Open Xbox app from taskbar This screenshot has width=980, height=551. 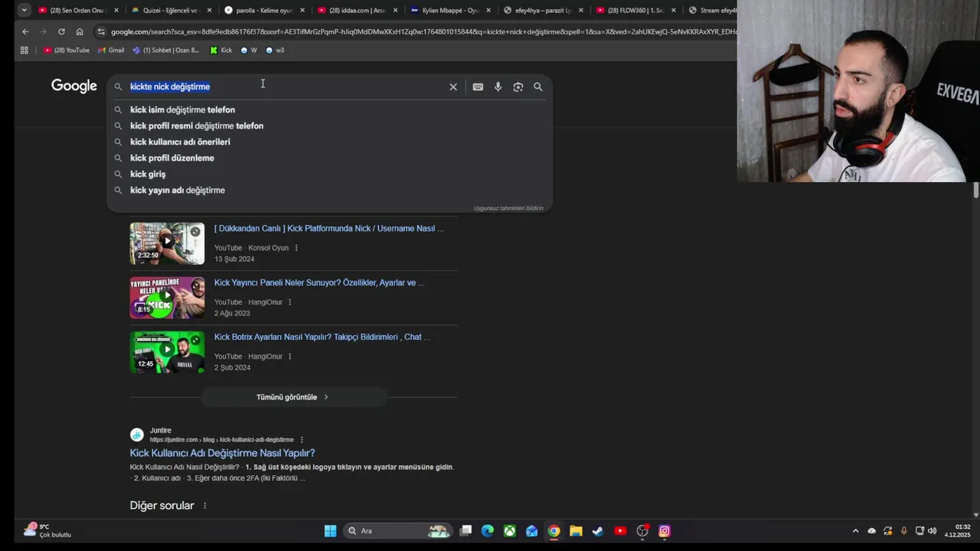[510, 530]
